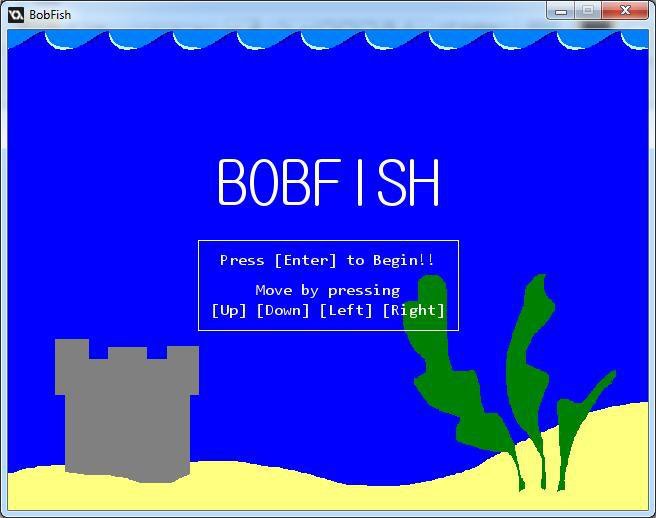Close the BobFish game window

tap(625, 11)
